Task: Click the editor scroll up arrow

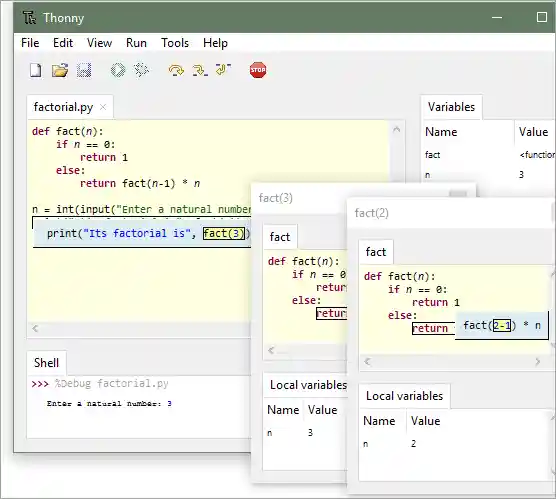Action: pos(396,129)
